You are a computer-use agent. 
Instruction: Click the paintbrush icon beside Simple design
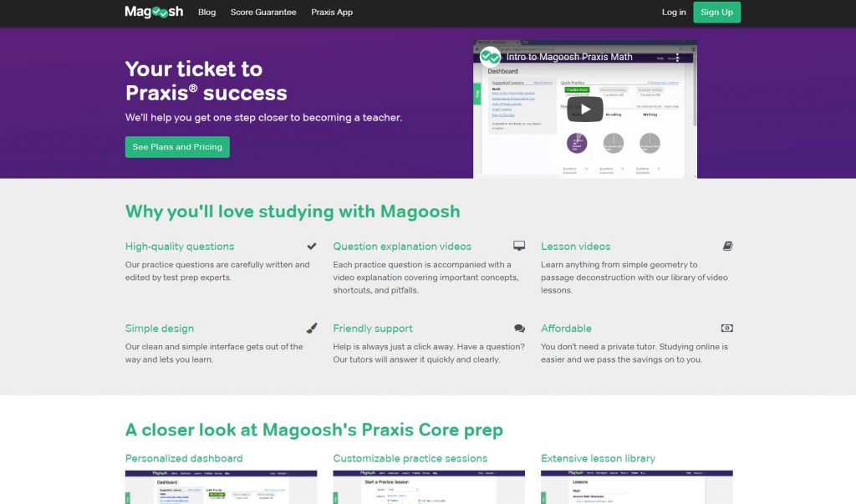point(312,328)
